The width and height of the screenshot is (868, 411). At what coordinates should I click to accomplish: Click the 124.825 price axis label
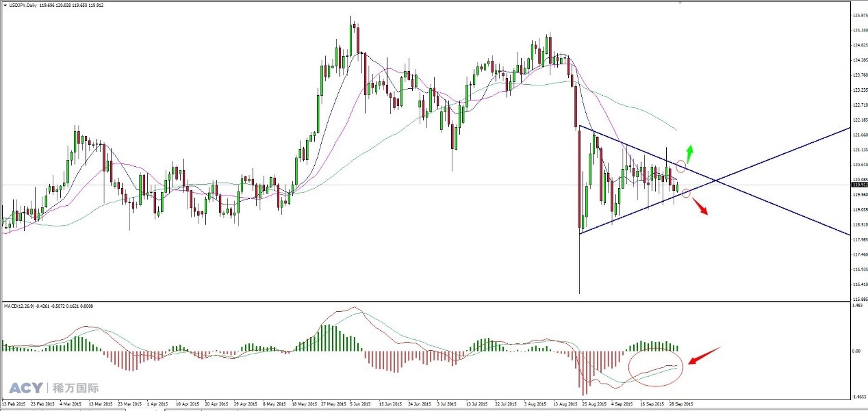tap(860, 45)
